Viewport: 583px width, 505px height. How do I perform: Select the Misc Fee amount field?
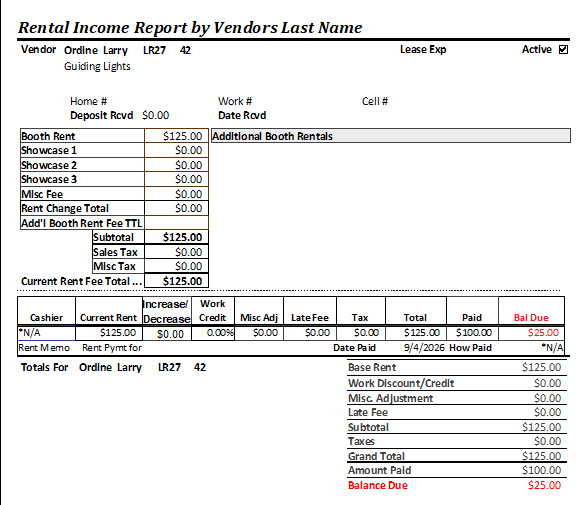click(176, 194)
